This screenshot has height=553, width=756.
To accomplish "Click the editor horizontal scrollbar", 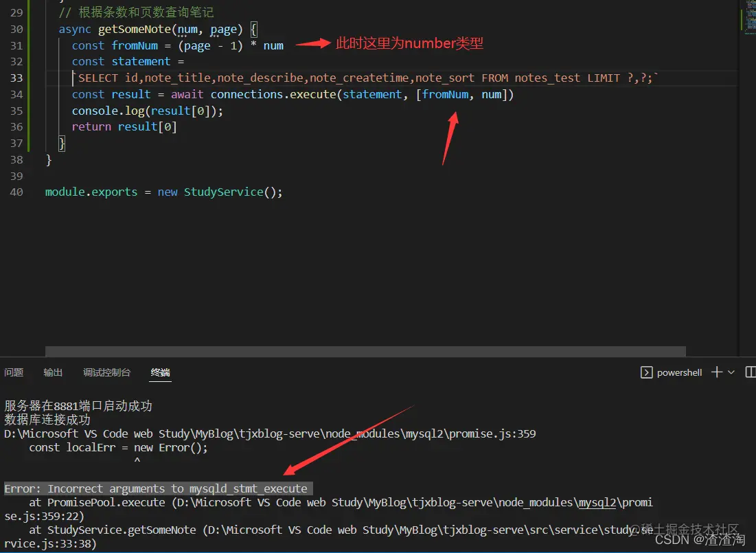I will coord(365,351).
